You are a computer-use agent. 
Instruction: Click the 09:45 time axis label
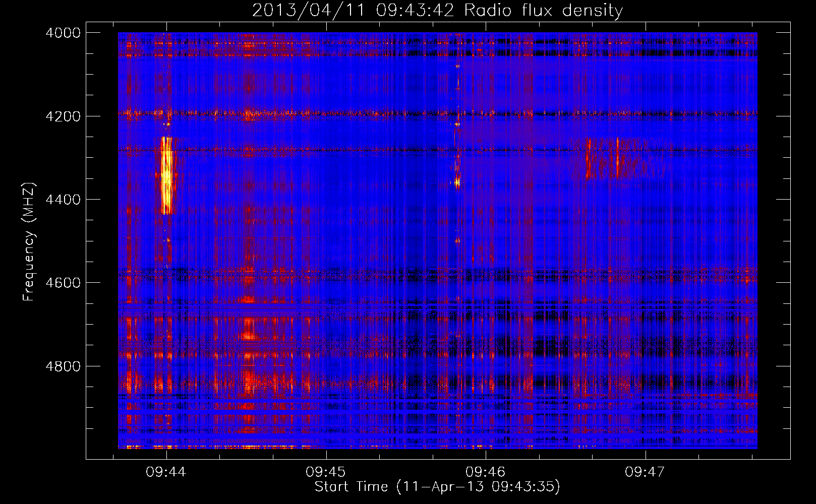325,472
